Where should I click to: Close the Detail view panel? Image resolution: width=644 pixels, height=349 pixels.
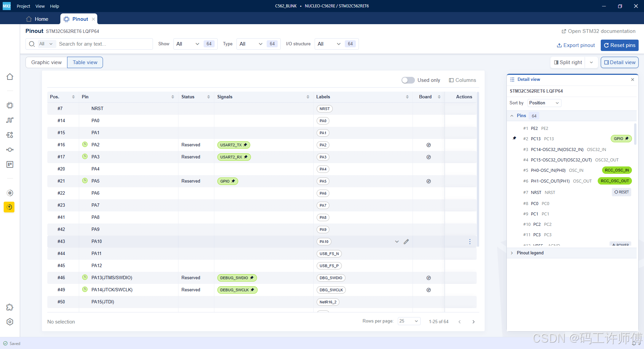coord(633,80)
